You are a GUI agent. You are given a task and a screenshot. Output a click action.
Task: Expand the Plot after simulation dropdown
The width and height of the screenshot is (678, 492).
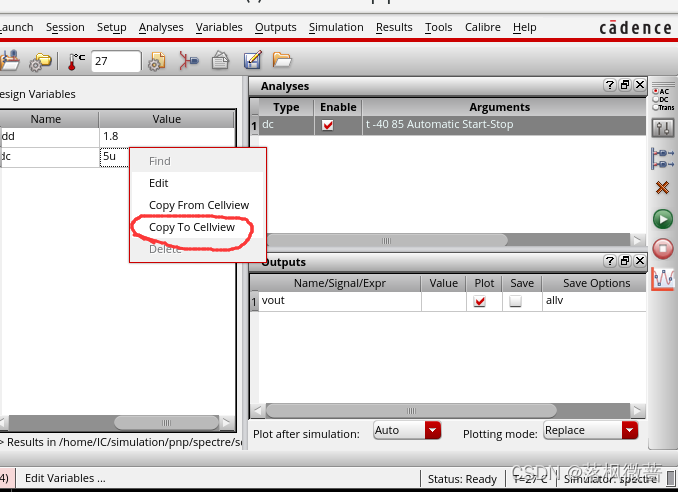432,430
